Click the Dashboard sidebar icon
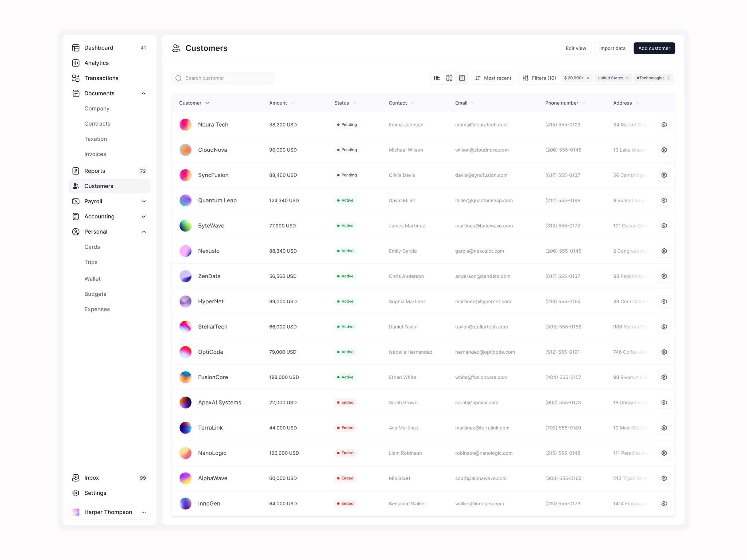 (76, 48)
